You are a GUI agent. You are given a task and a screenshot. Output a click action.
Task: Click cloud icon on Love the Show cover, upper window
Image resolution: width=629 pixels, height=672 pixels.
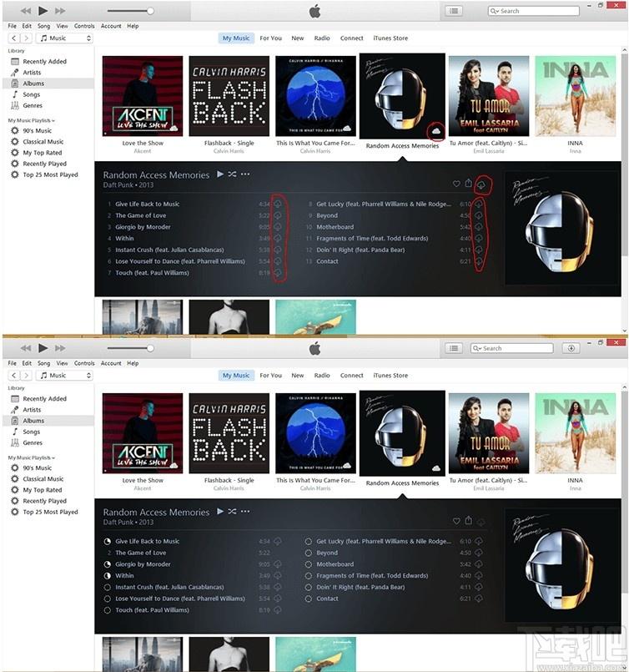174,128
